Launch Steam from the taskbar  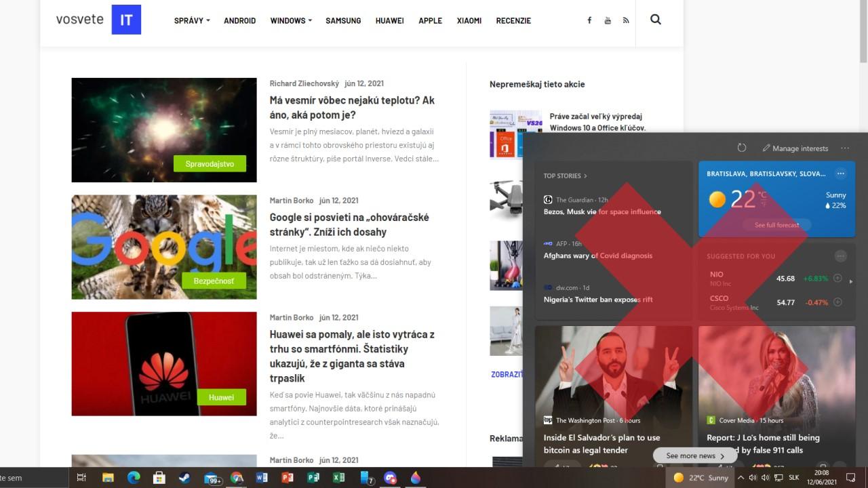coord(184,478)
